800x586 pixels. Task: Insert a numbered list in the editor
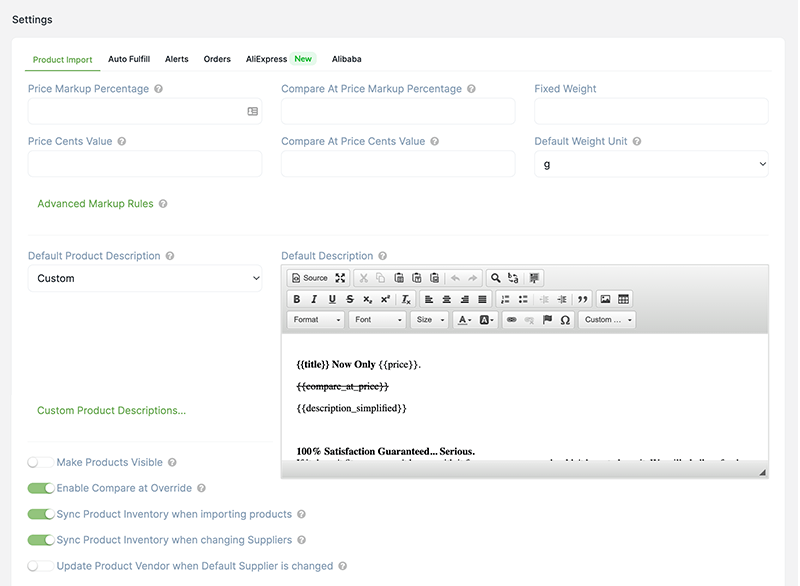[x=505, y=299]
